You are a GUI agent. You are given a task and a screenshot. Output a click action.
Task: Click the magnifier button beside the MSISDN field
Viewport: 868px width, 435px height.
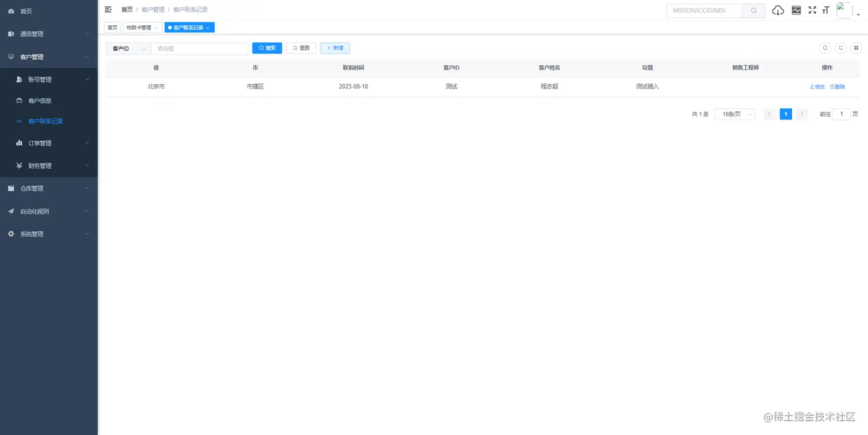[754, 10]
